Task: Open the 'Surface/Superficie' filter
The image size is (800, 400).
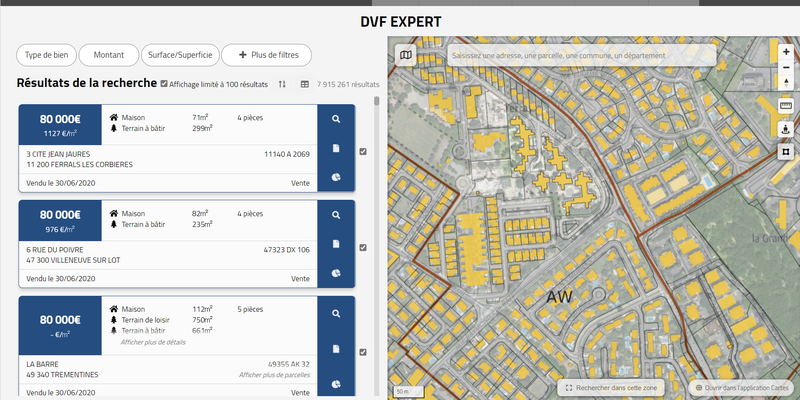Action: pos(180,55)
